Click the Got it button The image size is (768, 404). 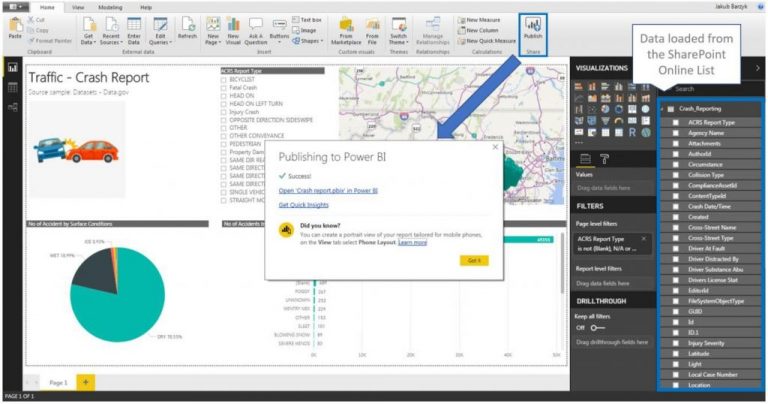[x=474, y=261]
